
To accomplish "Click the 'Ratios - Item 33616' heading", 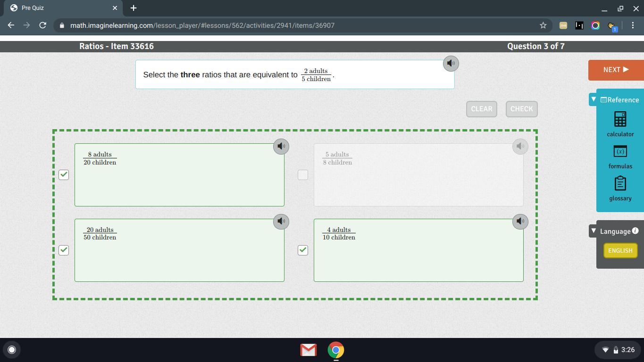I will pos(117,46).
